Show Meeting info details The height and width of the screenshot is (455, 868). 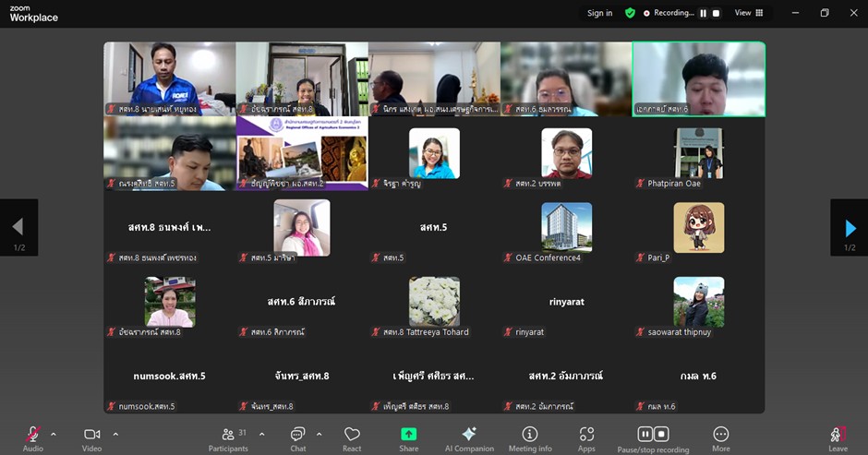click(530, 435)
